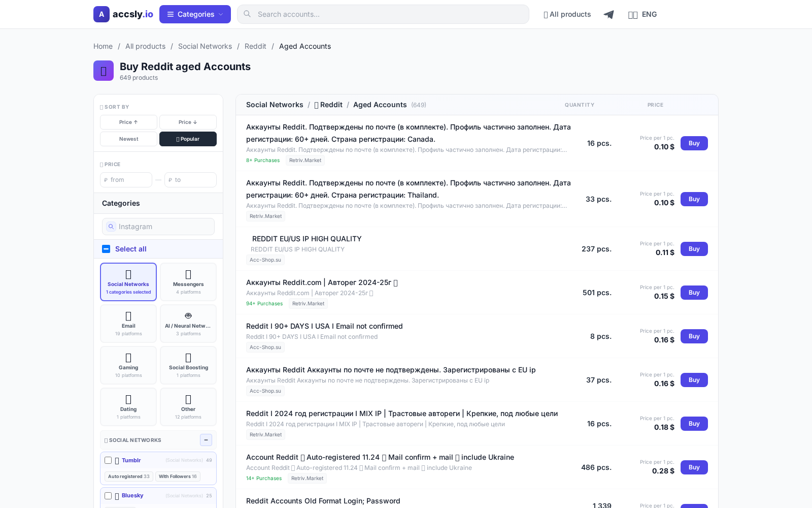Open 'Reddit Accounts Old Format Login; Password'

(323, 501)
